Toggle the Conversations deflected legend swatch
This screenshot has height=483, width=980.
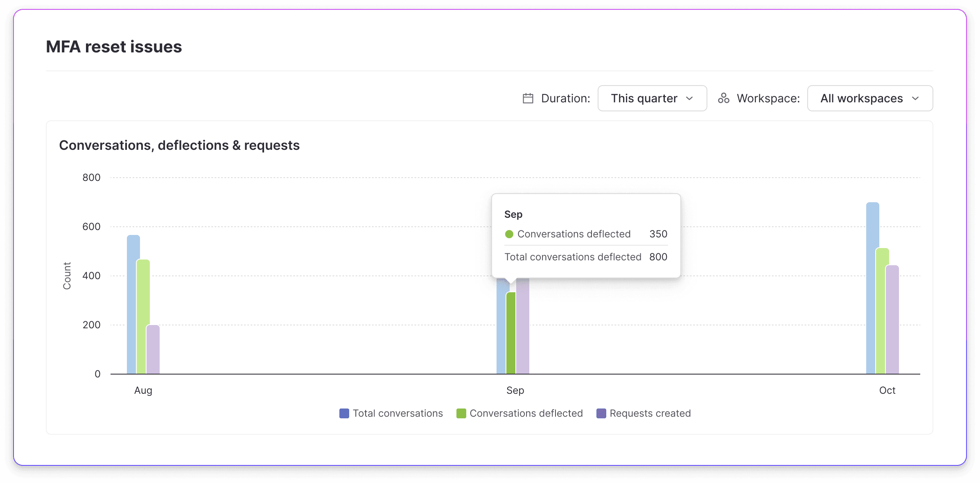461,413
